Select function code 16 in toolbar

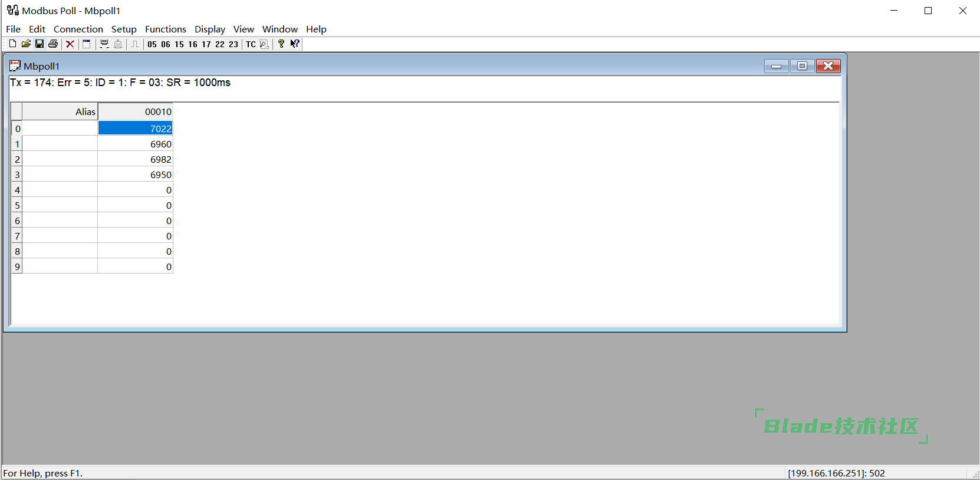[x=193, y=44]
